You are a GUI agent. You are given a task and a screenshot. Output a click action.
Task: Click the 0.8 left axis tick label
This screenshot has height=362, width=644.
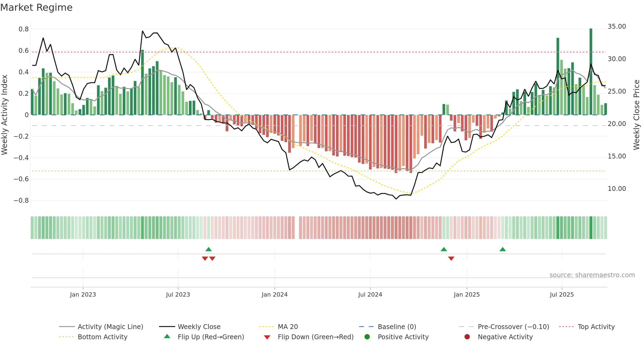click(x=24, y=29)
